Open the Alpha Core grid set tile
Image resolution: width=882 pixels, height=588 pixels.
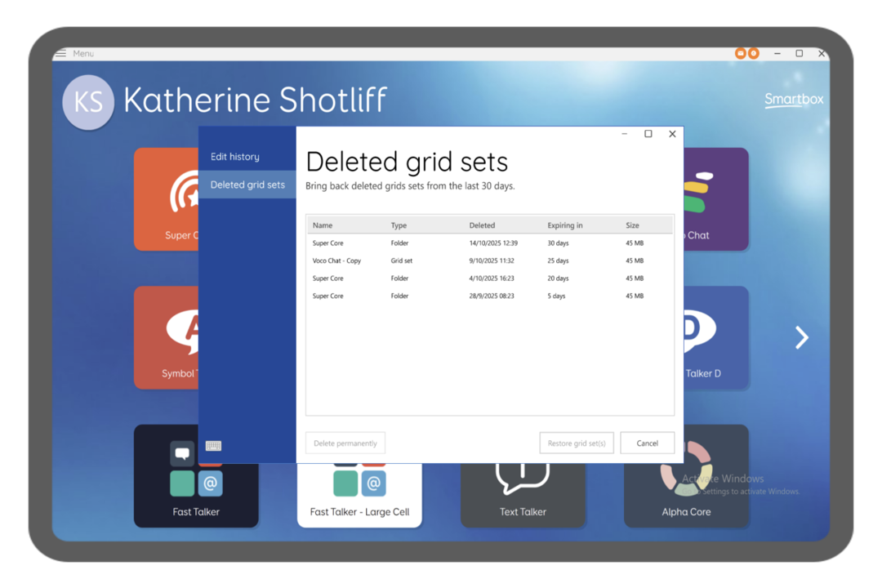tap(686, 495)
